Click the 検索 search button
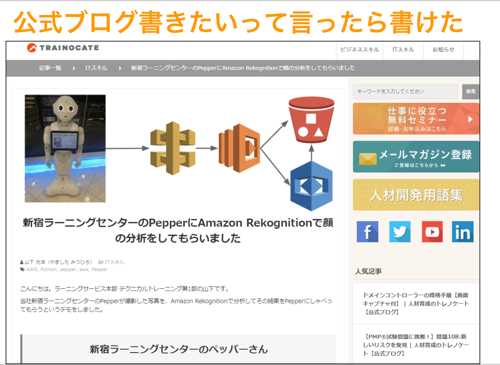This screenshot has width=500, height=365. (x=470, y=91)
